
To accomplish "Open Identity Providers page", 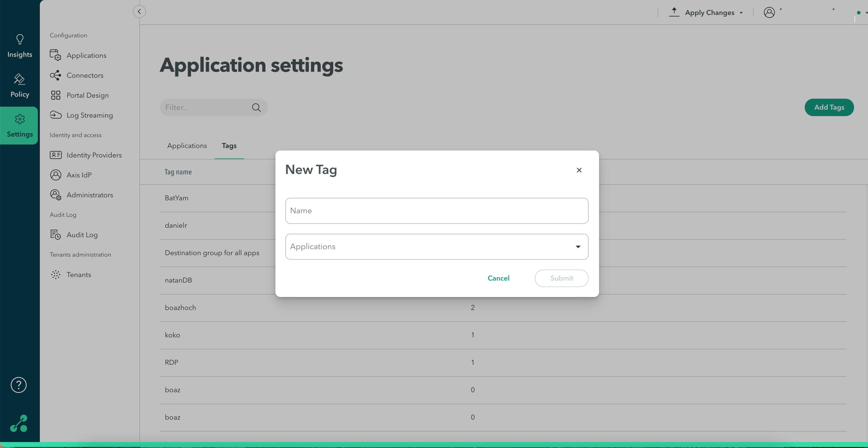I will point(94,155).
